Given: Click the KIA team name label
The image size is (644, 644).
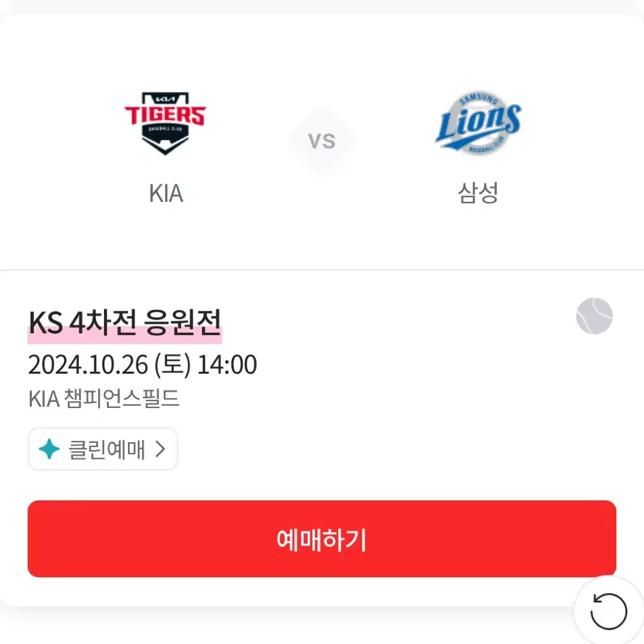Looking at the screenshot, I should pos(166,193).
